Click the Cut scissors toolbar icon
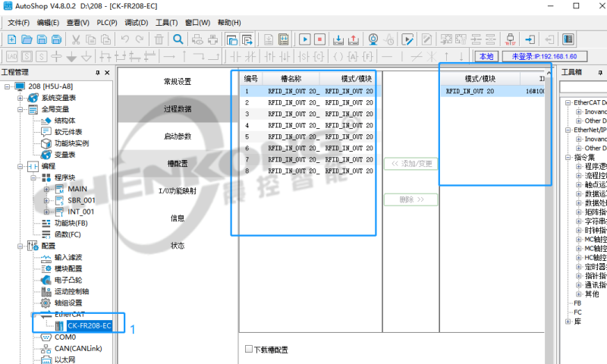 point(77,39)
